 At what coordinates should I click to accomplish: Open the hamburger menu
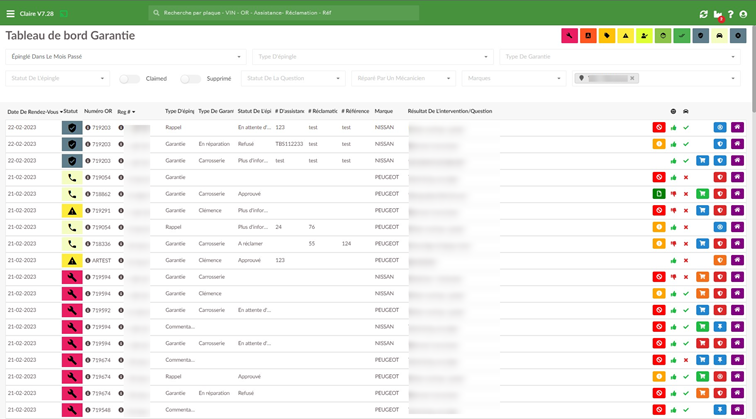10,14
